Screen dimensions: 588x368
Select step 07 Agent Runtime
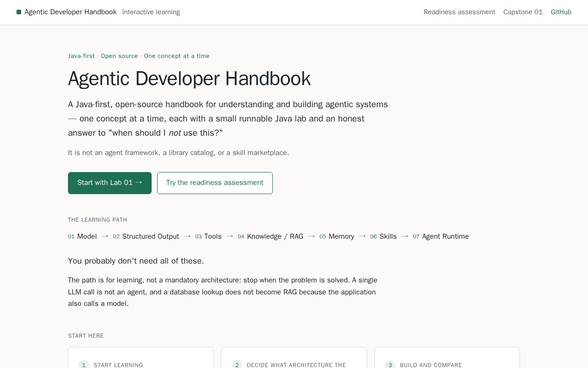[x=441, y=236]
